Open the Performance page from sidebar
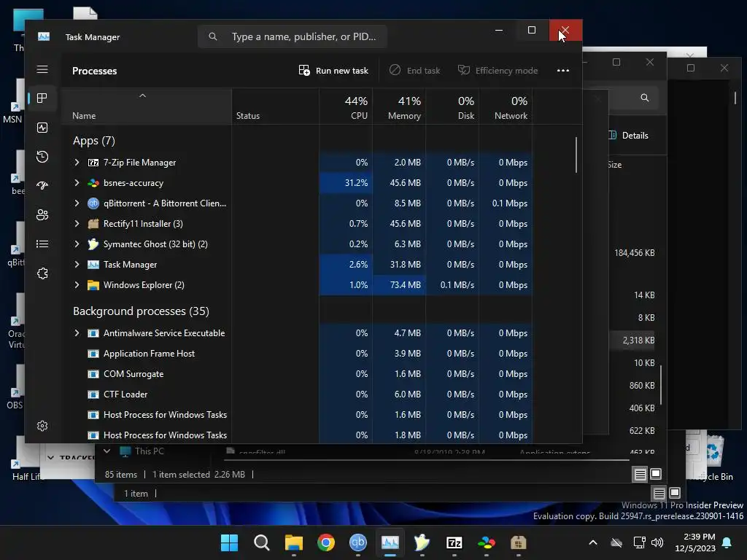Screen dimensions: 747x560 pos(42,128)
